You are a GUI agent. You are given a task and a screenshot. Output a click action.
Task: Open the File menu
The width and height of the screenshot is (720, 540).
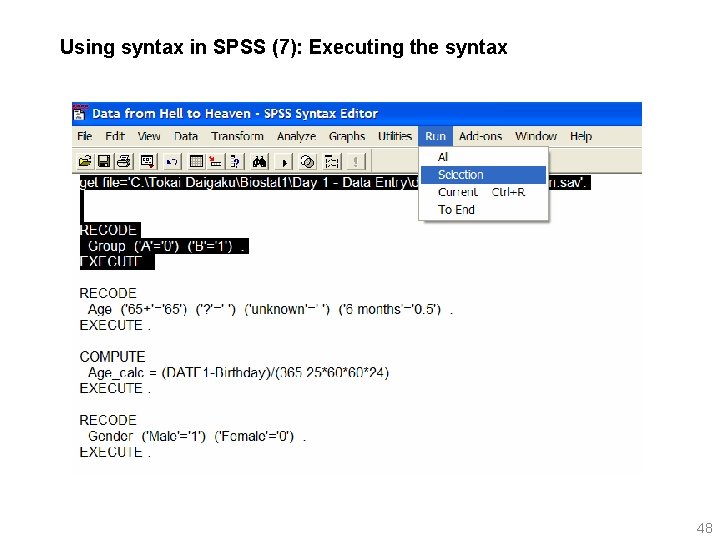[84, 136]
